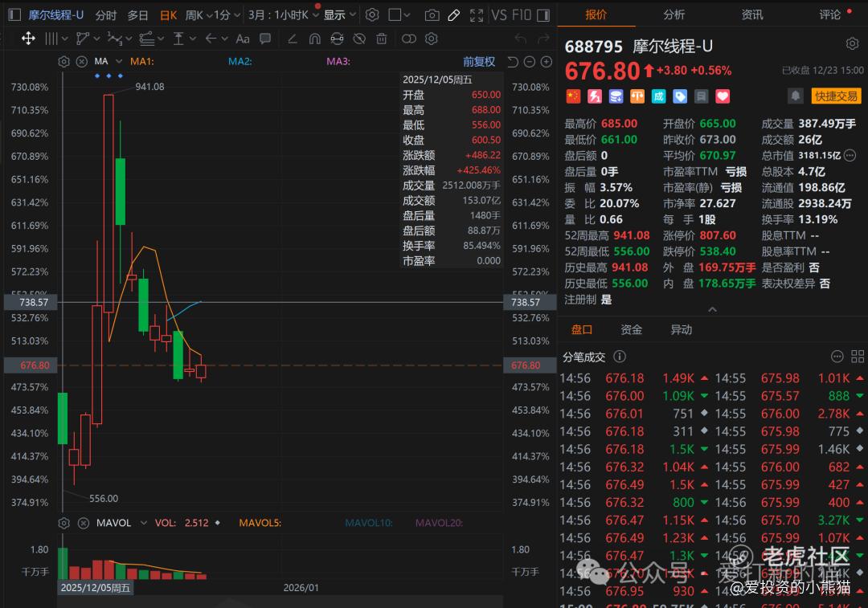Screen dimensions: 868x608
Task: Toggle the left sidebar panel icon
Action: [x=14, y=15]
